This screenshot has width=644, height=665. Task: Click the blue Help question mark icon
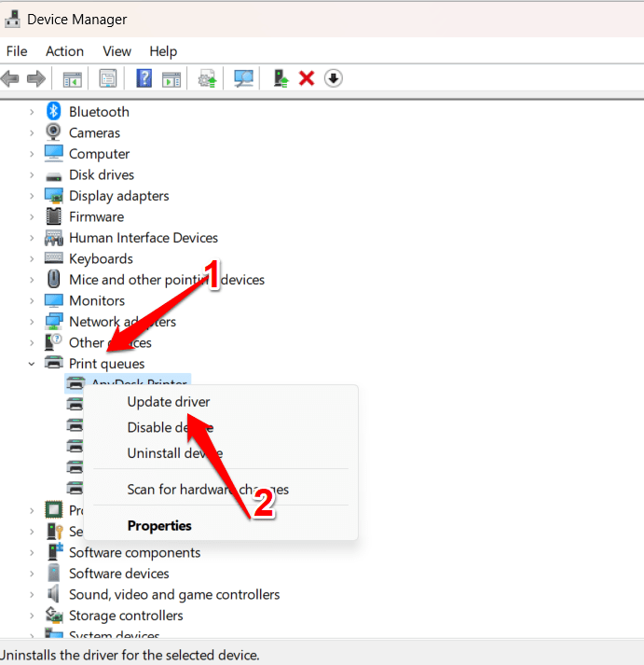click(144, 78)
